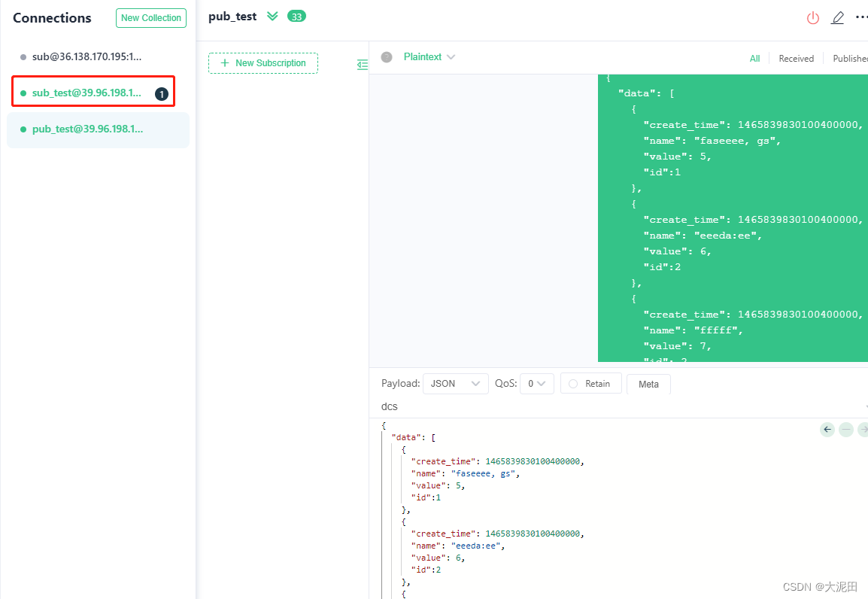
Task: Click the dcs topic input field
Action: [620, 407]
